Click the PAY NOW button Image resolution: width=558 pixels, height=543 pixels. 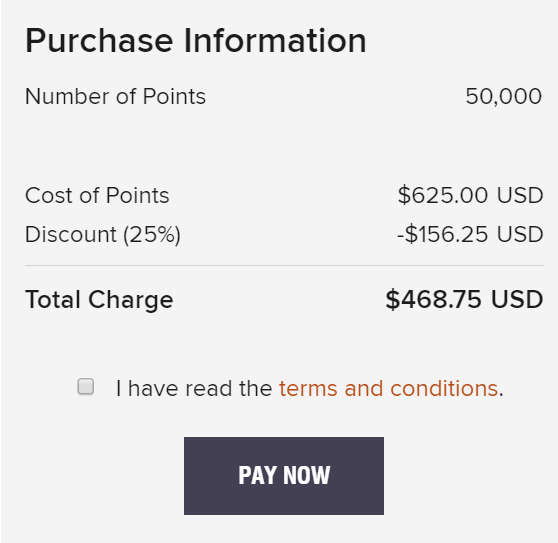tap(284, 476)
